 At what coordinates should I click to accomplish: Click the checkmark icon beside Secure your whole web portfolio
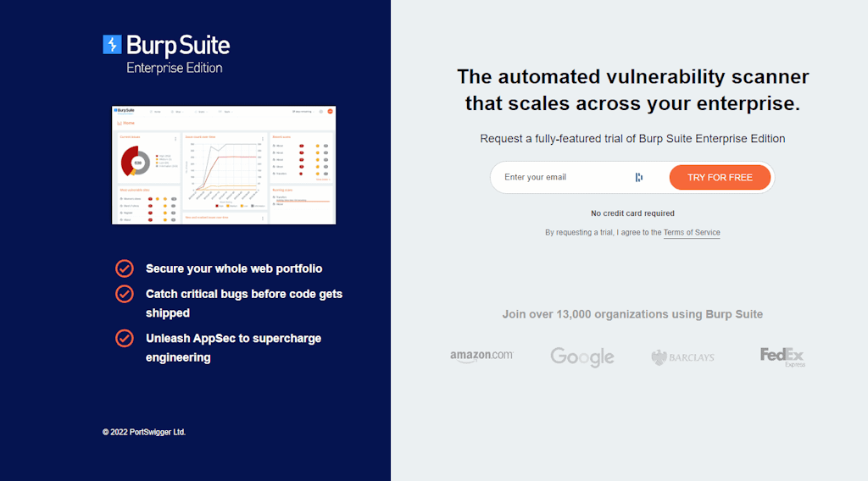[125, 268]
